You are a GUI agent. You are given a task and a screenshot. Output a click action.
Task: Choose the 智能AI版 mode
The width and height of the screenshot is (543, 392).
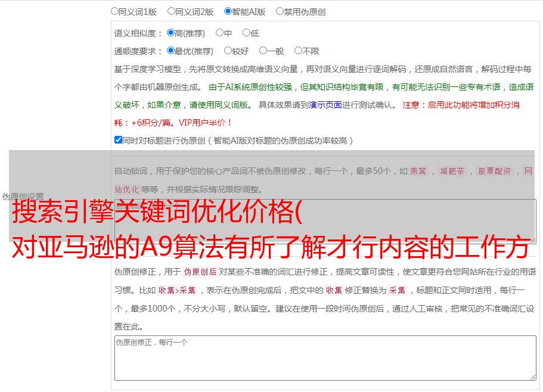[228, 11]
